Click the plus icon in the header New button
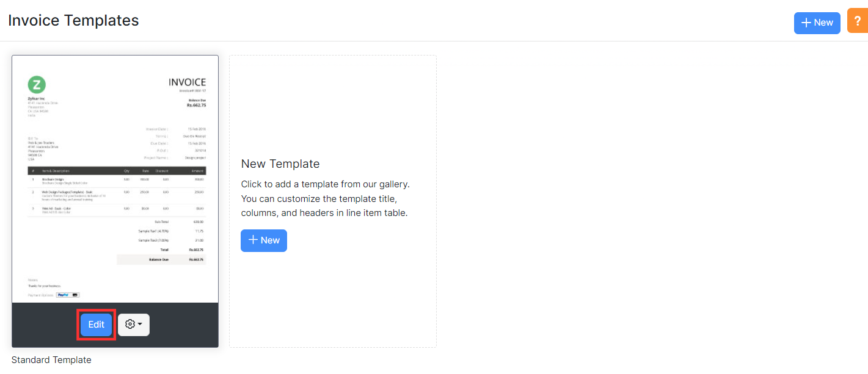This screenshot has height=374, width=868. coord(806,23)
